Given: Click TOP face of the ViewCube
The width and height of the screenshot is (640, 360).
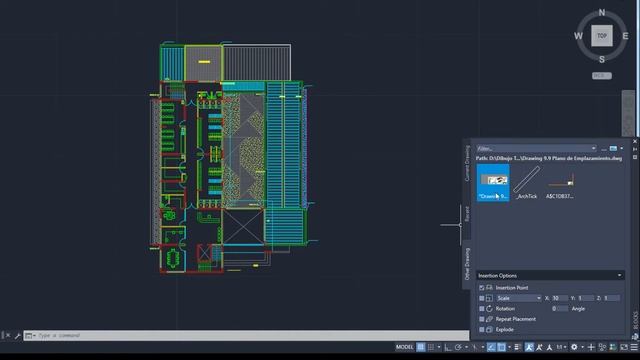Looking at the screenshot, I should pyautogui.click(x=602, y=36).
